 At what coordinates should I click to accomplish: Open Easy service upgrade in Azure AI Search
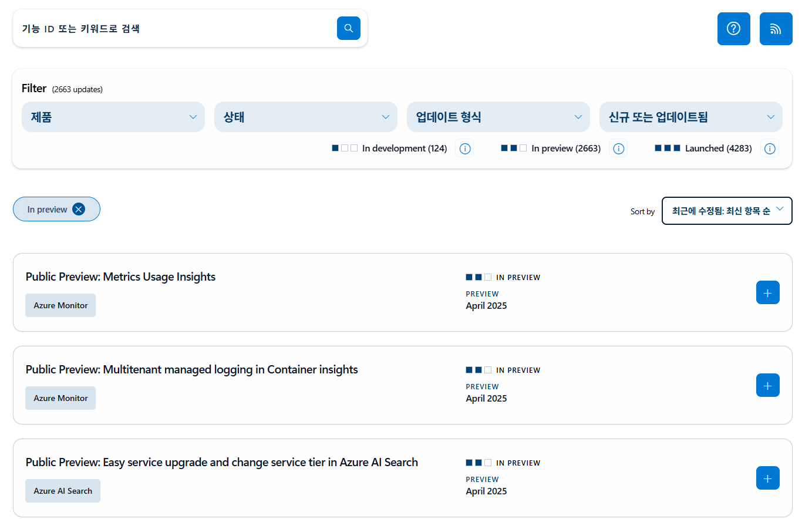222,462
